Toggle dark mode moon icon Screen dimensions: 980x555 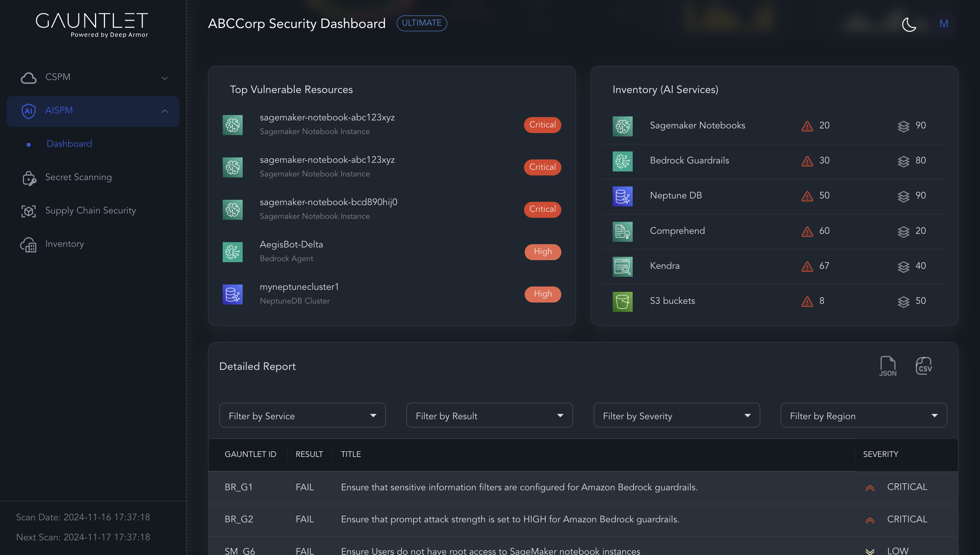click(x=909, y=24)
